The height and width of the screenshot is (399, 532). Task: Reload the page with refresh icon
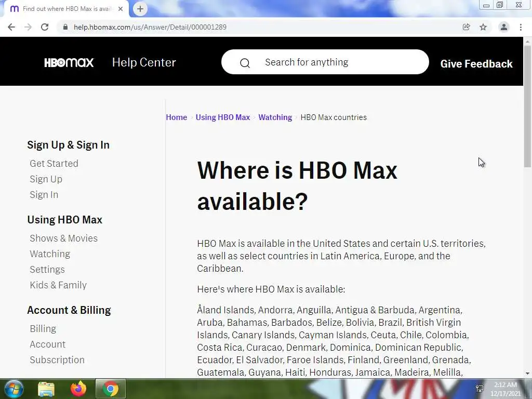click(x=45, y=27)
